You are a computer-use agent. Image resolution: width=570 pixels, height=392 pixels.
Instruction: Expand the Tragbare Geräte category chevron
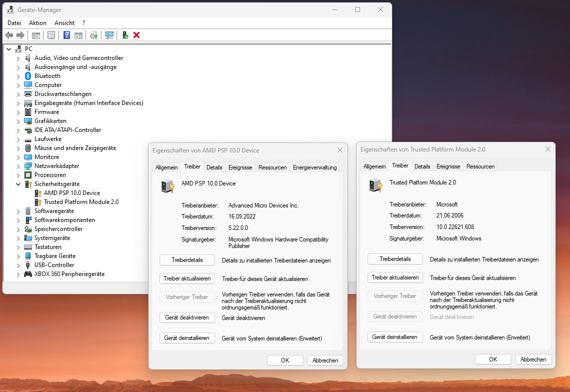(18, 256)
